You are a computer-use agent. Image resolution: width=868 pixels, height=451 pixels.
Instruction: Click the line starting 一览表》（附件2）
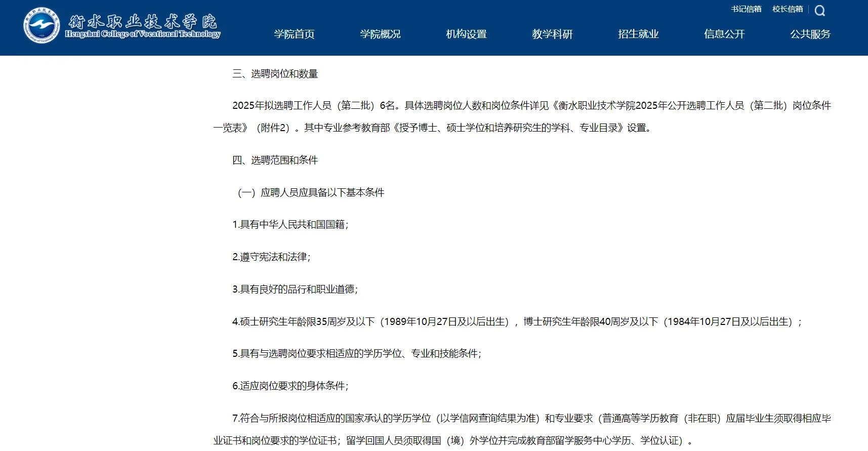click(433, 128)
